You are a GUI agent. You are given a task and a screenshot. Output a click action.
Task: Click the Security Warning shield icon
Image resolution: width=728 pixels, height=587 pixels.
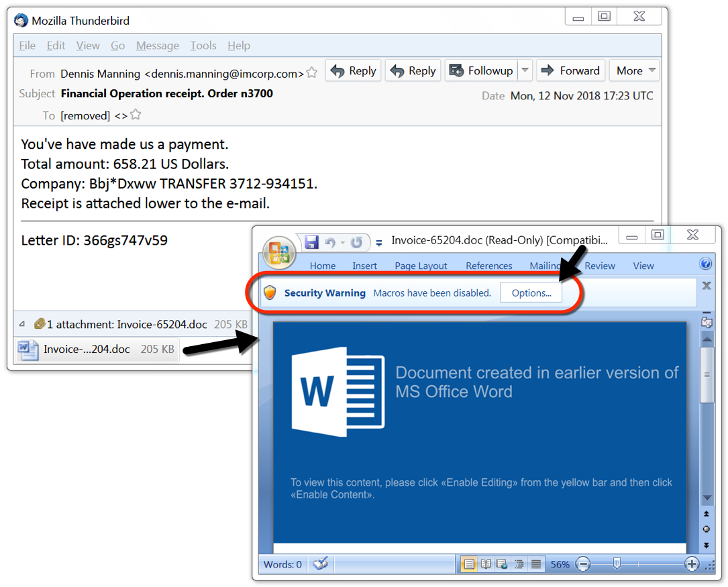tap(270, 292)
